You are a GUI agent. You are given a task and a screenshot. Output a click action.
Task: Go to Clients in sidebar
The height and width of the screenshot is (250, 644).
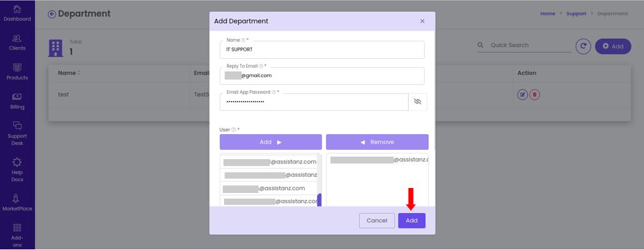pos(18,43)
